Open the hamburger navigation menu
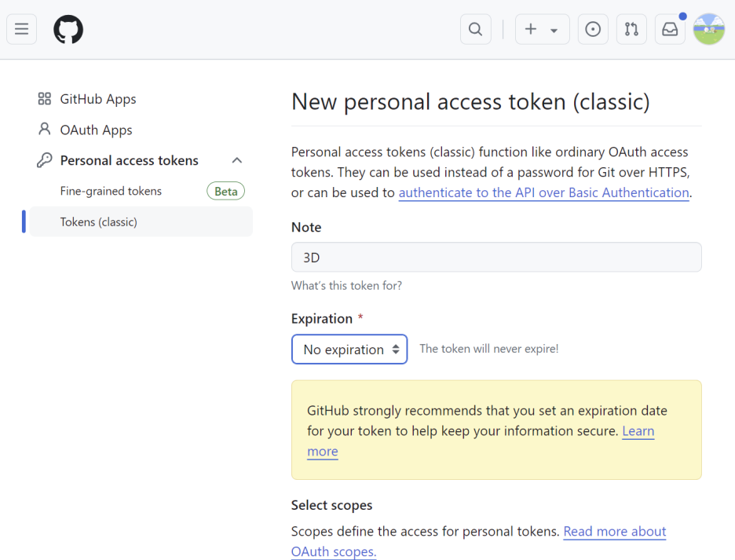 pos(21,29)
